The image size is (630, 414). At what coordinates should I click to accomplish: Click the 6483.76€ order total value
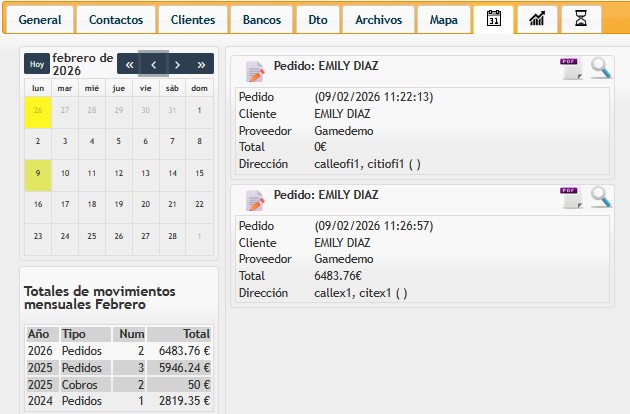coord(338,276)
